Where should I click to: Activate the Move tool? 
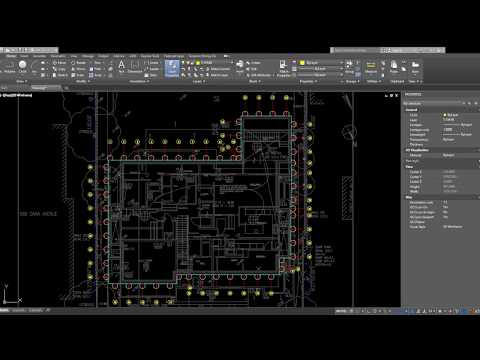59,63
